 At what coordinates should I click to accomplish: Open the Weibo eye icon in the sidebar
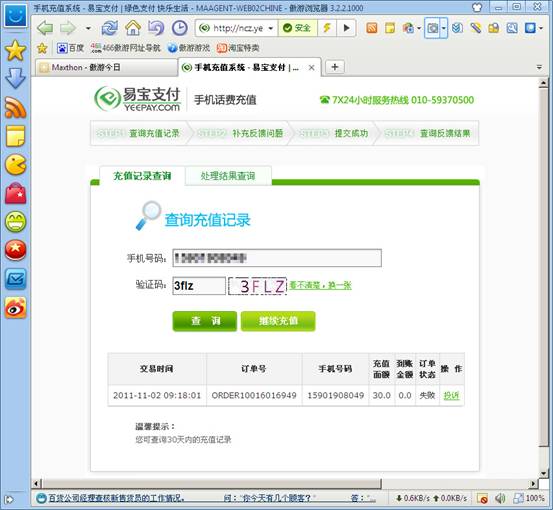point(15,308)
